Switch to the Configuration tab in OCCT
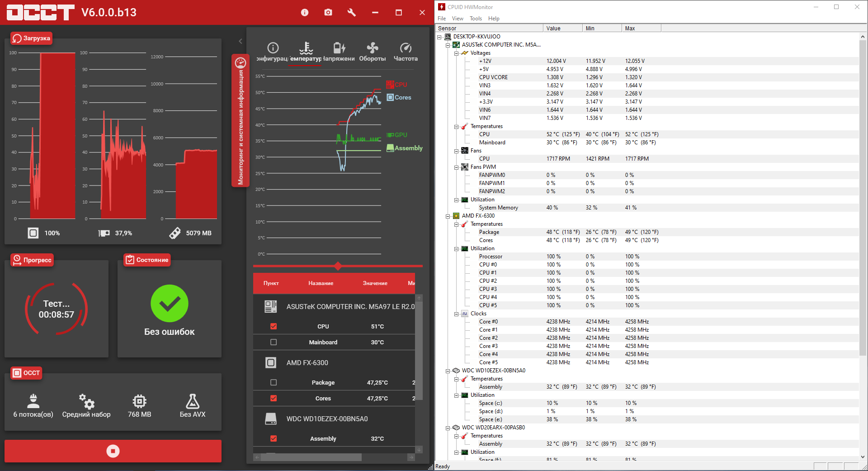 [x=273, y=52]
